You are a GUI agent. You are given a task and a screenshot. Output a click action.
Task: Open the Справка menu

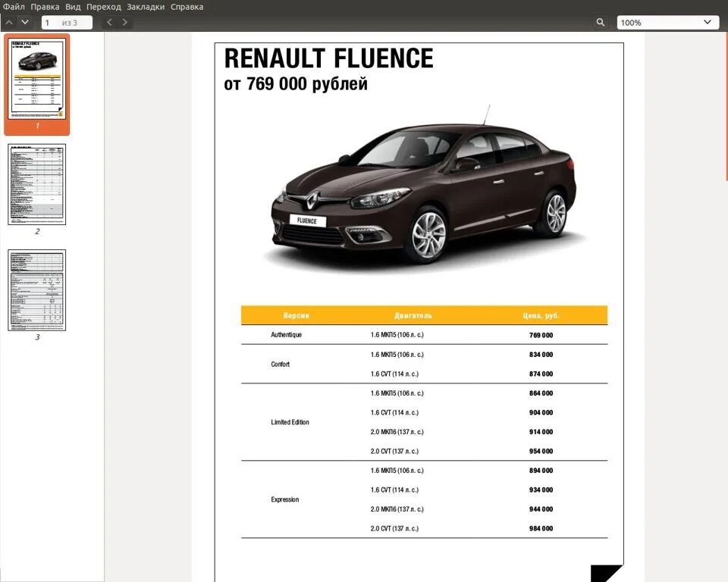[x=187, y=7]
